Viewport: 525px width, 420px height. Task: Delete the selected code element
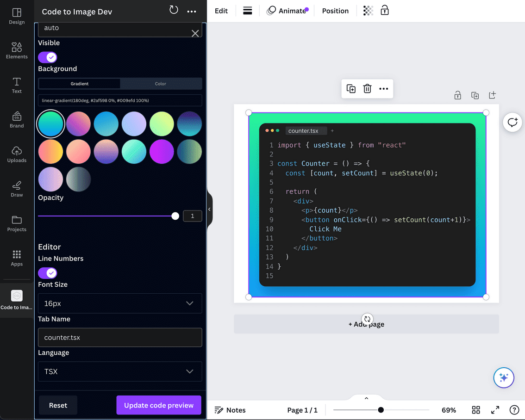(x=367, y=88)
